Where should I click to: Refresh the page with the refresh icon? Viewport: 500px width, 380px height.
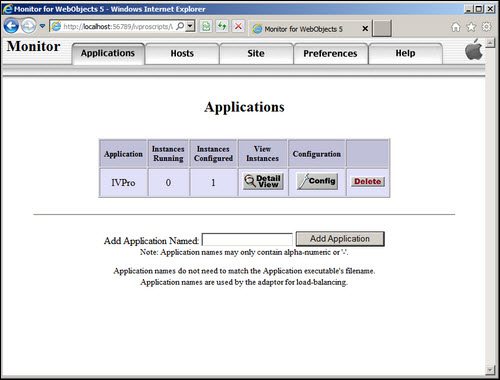tap(222, 26)
